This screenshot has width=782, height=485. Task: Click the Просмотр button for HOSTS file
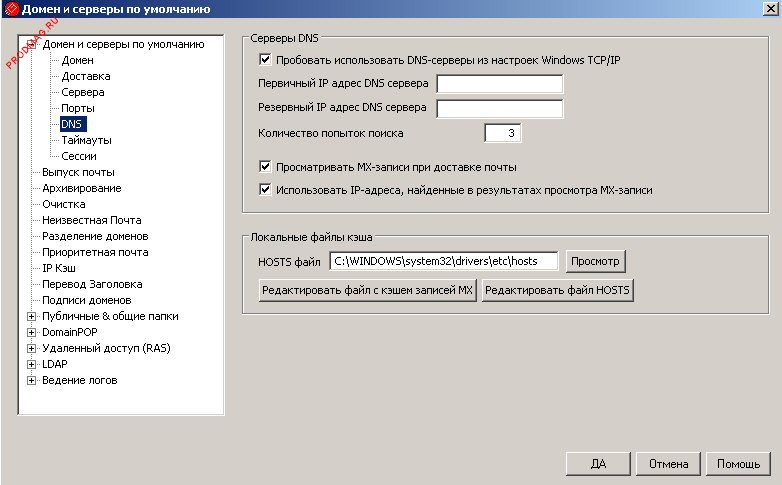point(595,262)
